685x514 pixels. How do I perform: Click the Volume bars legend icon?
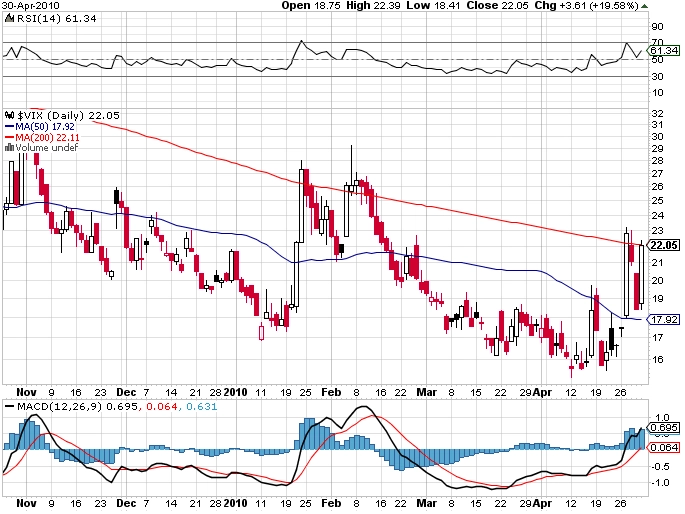[x=9, y=147]
